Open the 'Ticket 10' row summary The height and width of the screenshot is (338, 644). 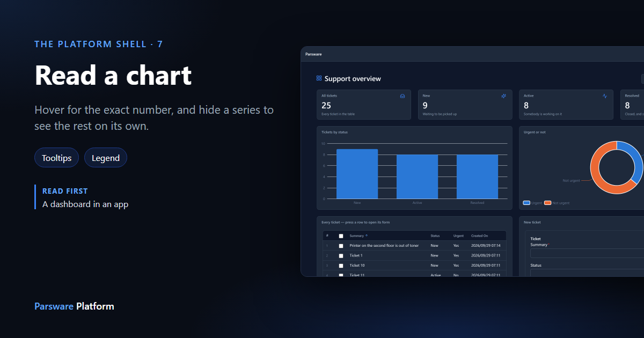point(357,265)
